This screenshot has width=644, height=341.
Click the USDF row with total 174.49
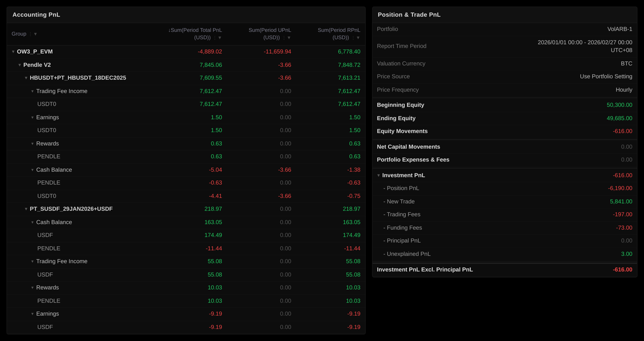pyautogui.click(x=186, y=235)
